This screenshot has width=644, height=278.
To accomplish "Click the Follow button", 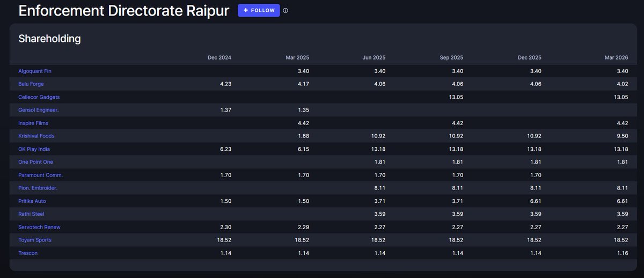I will pyautogui.click(x=259, y=10).
